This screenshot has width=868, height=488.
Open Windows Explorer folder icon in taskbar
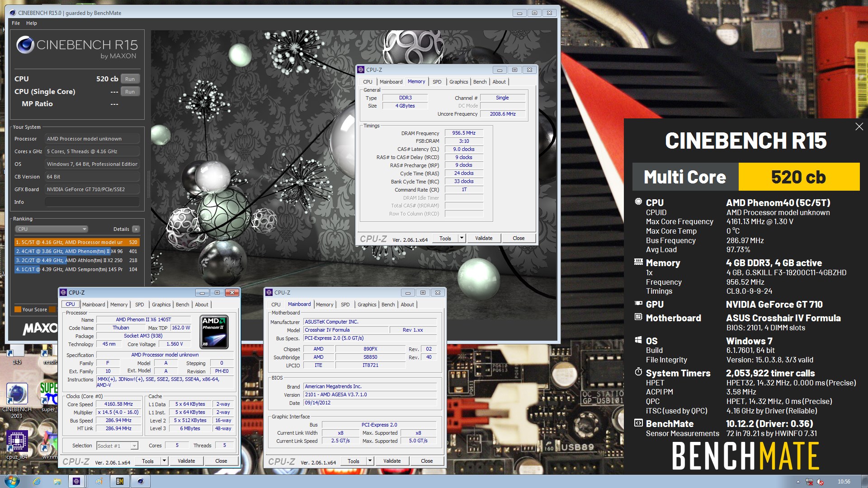[57, 481]
